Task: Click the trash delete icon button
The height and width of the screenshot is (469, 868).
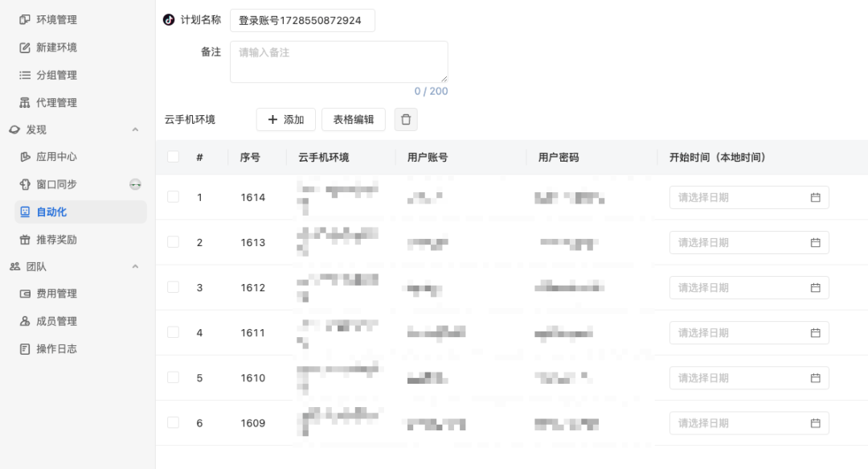Action: coord(406,120)
